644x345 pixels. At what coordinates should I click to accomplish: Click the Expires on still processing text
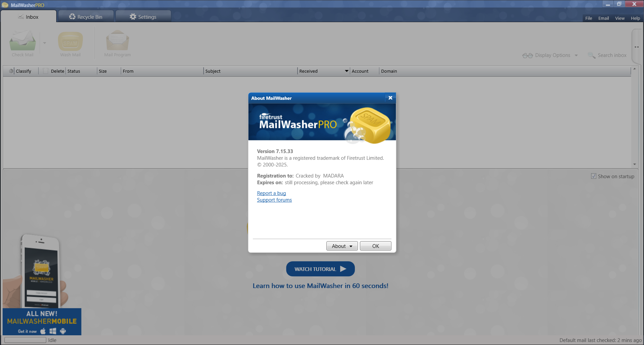(315, 183)
